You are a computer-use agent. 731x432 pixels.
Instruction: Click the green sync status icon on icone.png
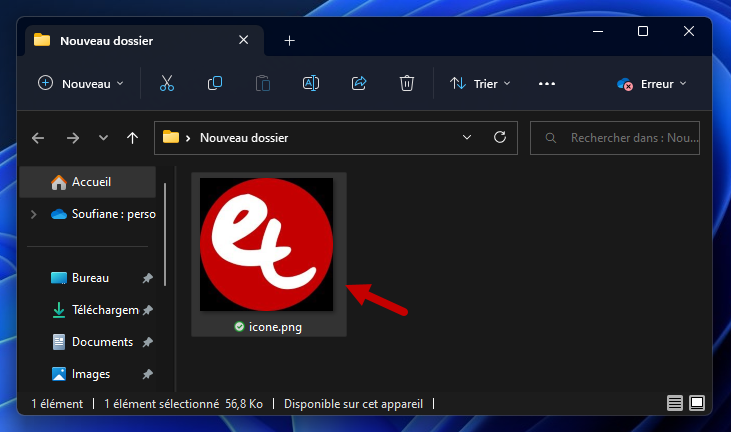[x=239, y=327]
